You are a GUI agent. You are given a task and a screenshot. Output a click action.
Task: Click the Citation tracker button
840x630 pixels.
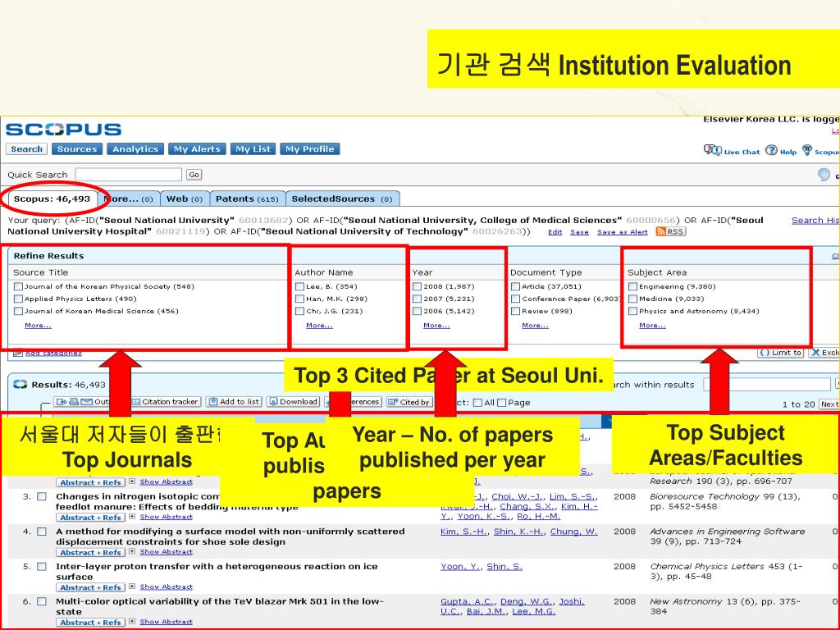pyautogui.click(x=166, y=402)
